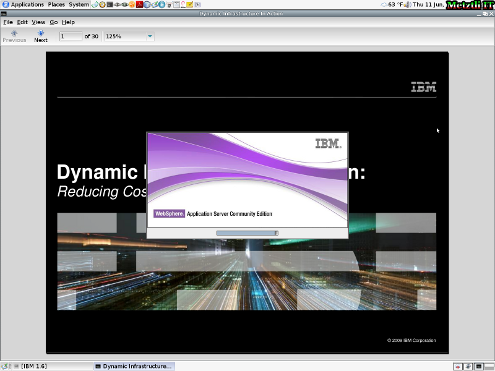Open the Edit menu
The height and width of the screenshot is (371, 495).
[22, 22]
